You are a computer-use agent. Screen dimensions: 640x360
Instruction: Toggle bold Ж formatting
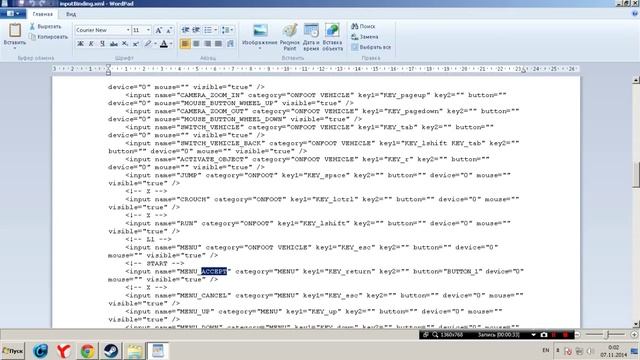80,44
